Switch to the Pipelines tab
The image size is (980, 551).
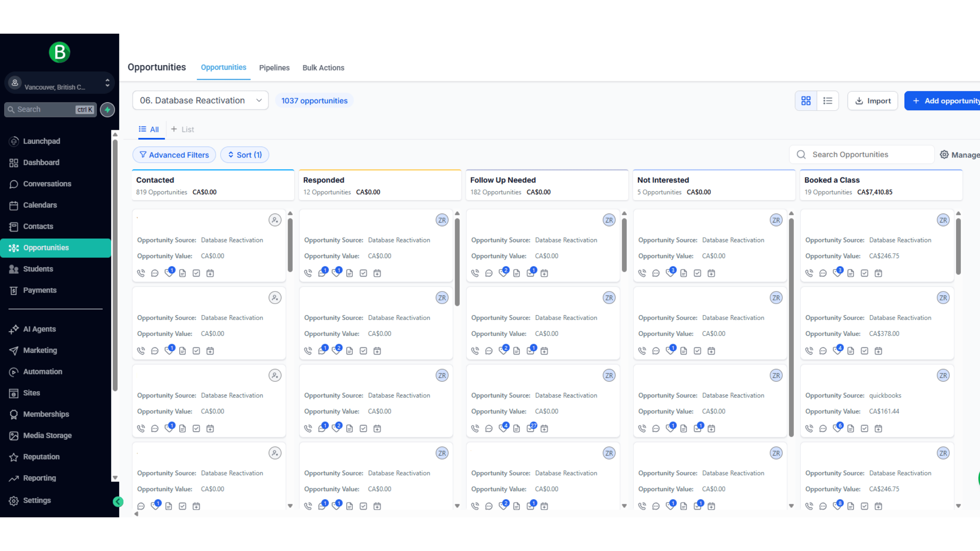pyautogui.click(x=274, y=68)
